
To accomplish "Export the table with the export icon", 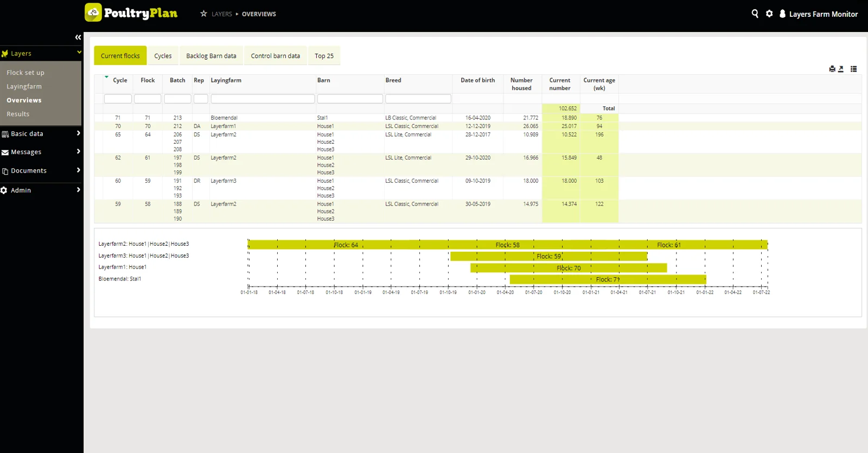I will (841, 69).
